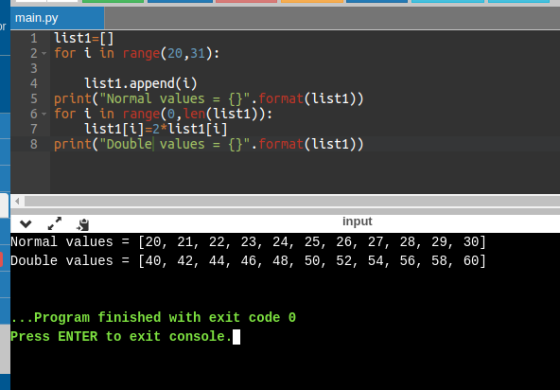Image resolution: width=560 pixels, height=390 pixels.
Task: Click 'for i in range(0,len(list1)):' line
Action: pos(163,114)
